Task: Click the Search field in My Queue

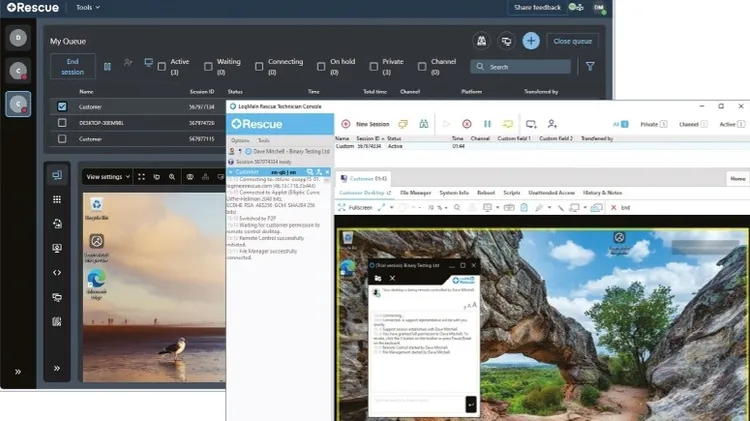Action: (x=520, y=67)
